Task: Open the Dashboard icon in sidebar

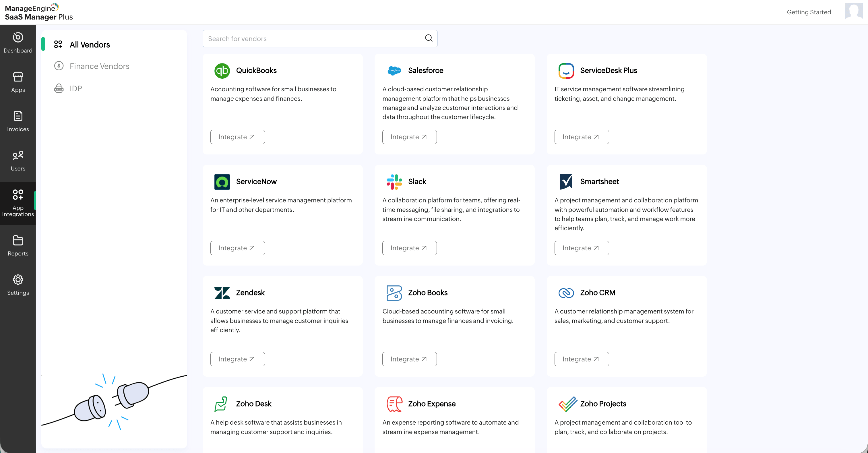Action: (18, 37)
